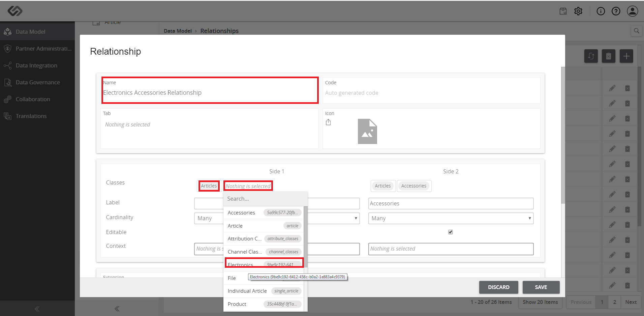Open the Side 2 Cardinality Many dropdown
The height and width of the screenshot is (316, 644).
[451, 218]
